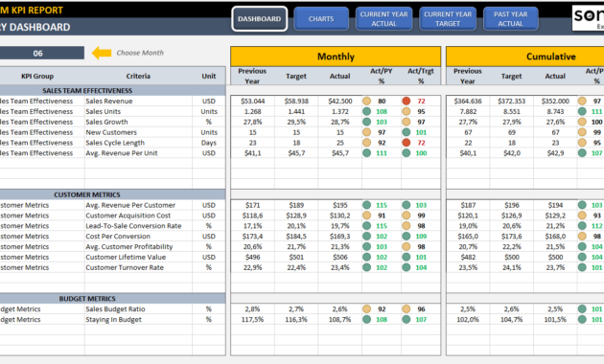Click the yellow dot in Customer Acquisition Cost's Monthly Act/Trgt cell
Screen dimensions: 604x364
coord(406,216)
